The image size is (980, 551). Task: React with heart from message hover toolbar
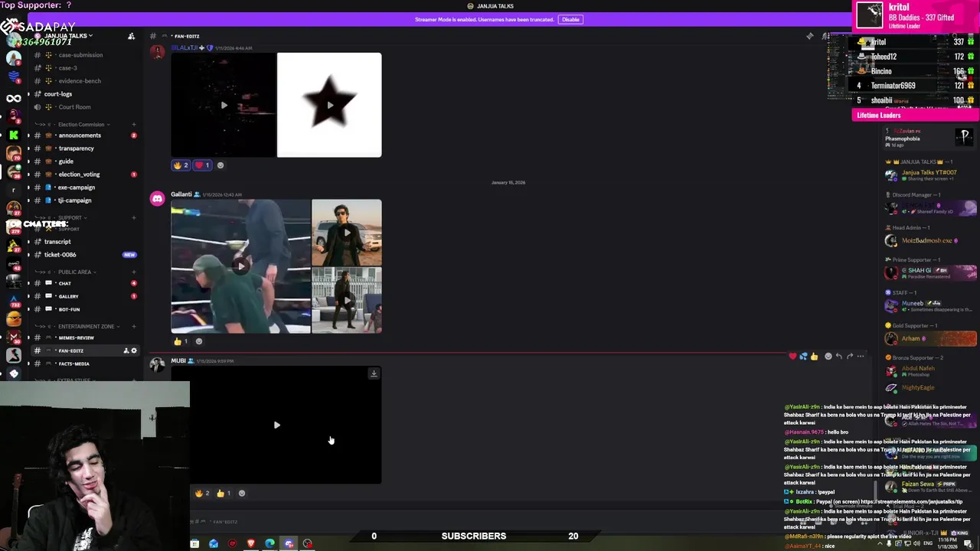pos(792,356)
